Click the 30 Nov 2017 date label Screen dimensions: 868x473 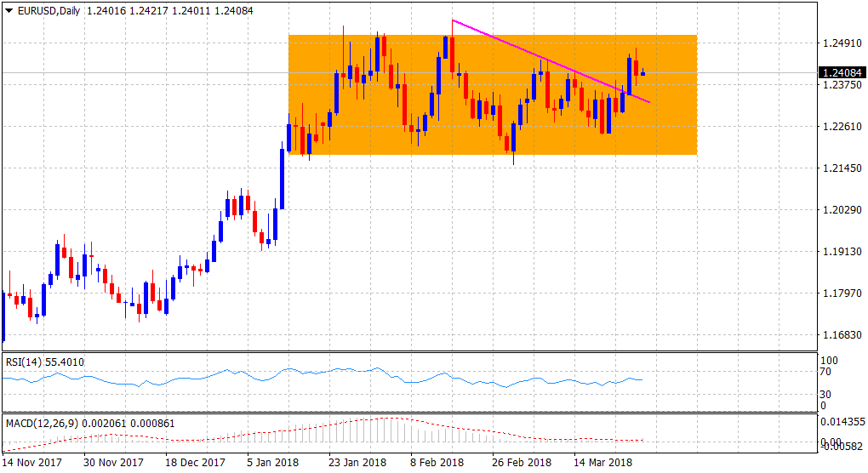(113, 463)
